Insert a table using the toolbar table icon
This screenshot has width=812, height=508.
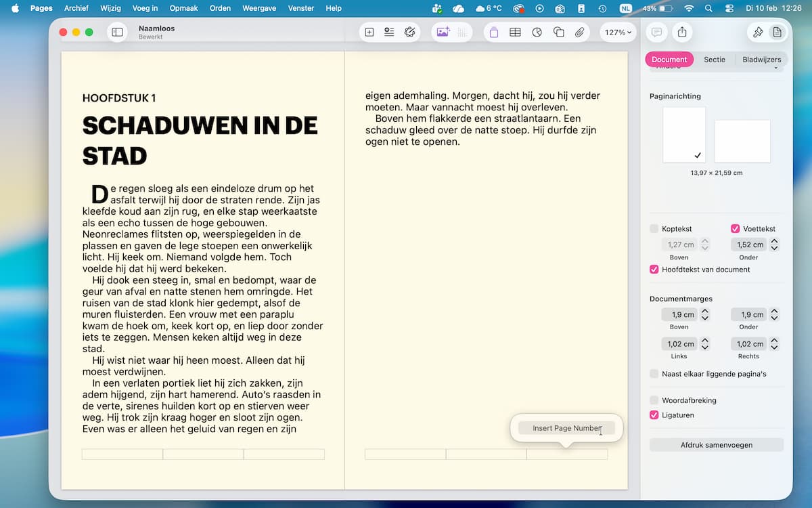click(x=515, y=32)
